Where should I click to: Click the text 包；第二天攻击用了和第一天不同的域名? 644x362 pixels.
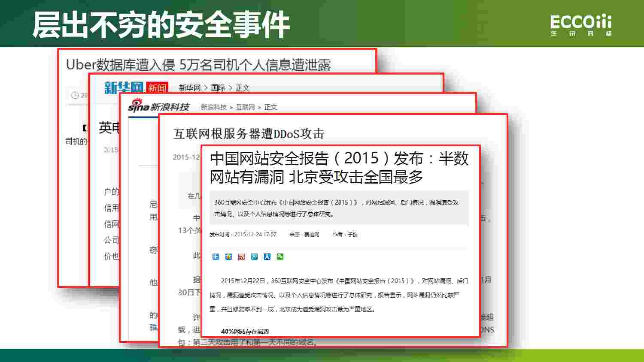click(248, 342)
